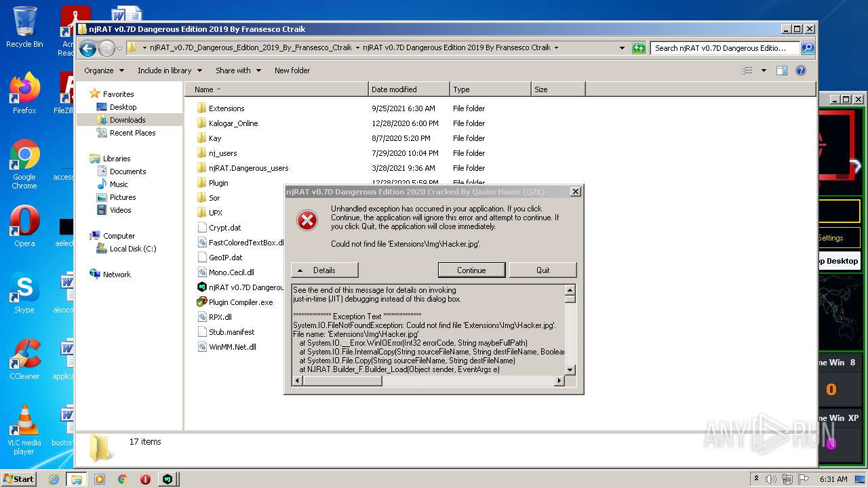The width and height of the screenshot is (868, 488).
Task: Sort files by Date modified column
Action: click(x=410, y=89)
